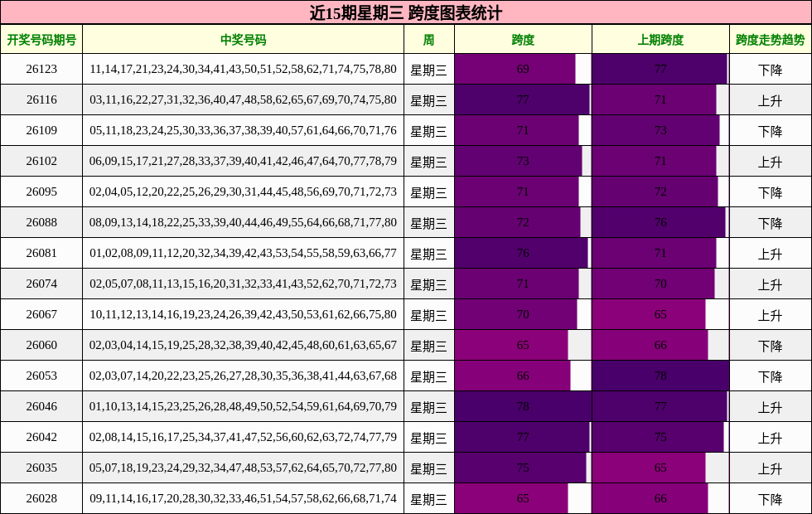
Task: Select issue number 26095
Action: 41,192
